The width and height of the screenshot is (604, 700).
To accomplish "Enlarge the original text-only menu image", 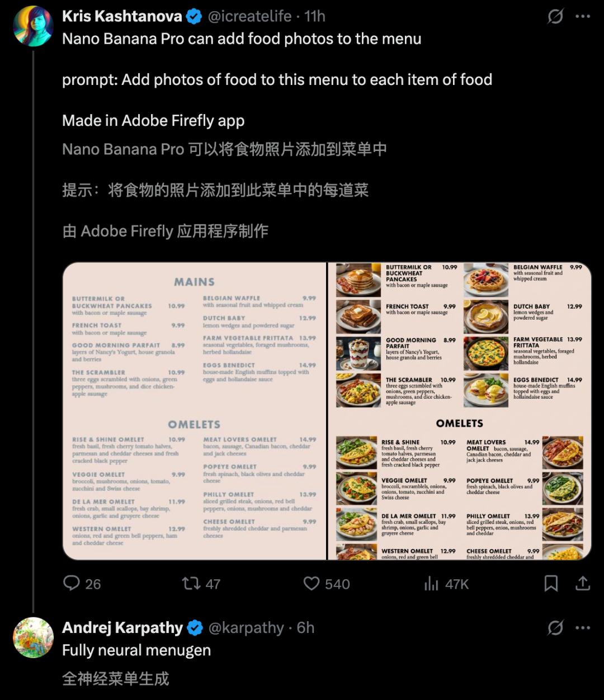I will click(194, 411).
